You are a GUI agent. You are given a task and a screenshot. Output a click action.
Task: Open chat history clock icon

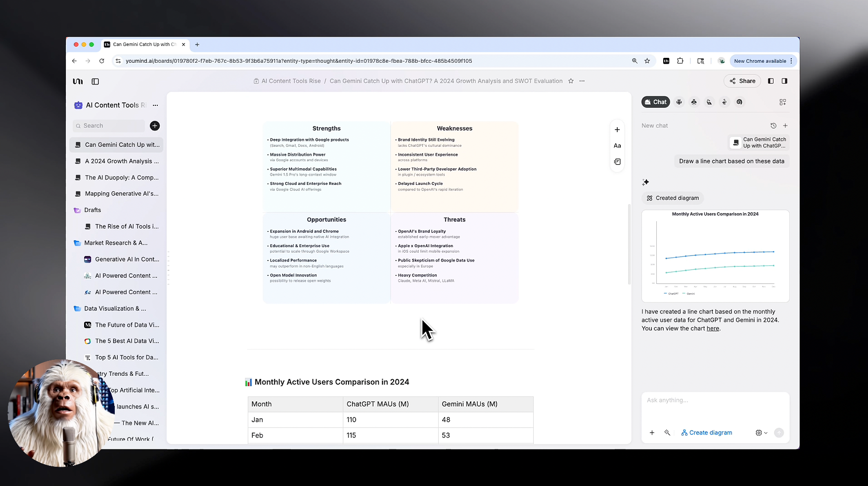click(x=774, y=126)
